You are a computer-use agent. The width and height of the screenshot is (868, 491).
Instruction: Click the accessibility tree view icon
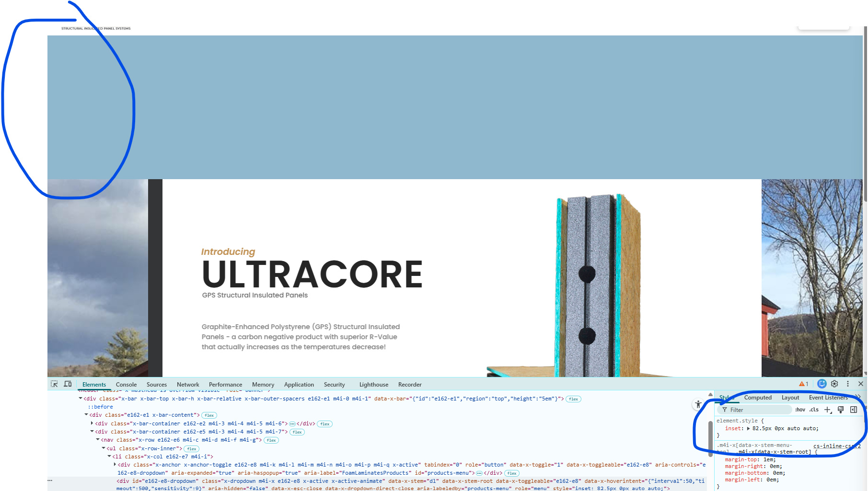698,404
